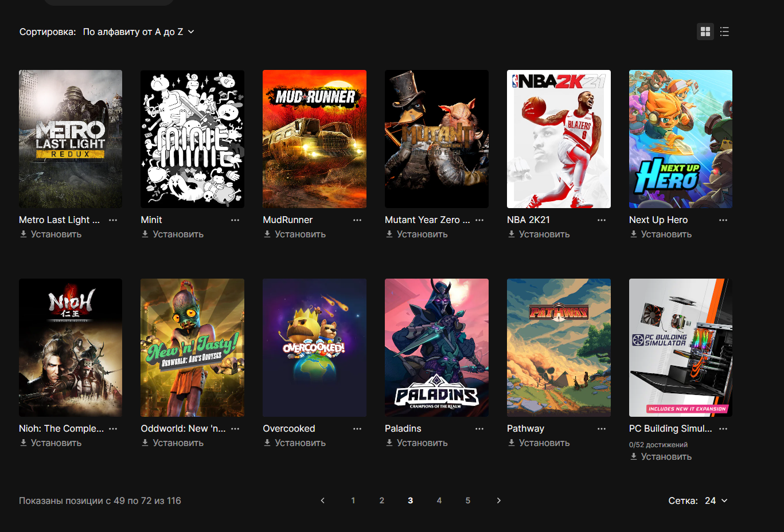Install Nioh: The Complete Edition
This screenshot has height=532, width=784.
[x=50, y=443]
